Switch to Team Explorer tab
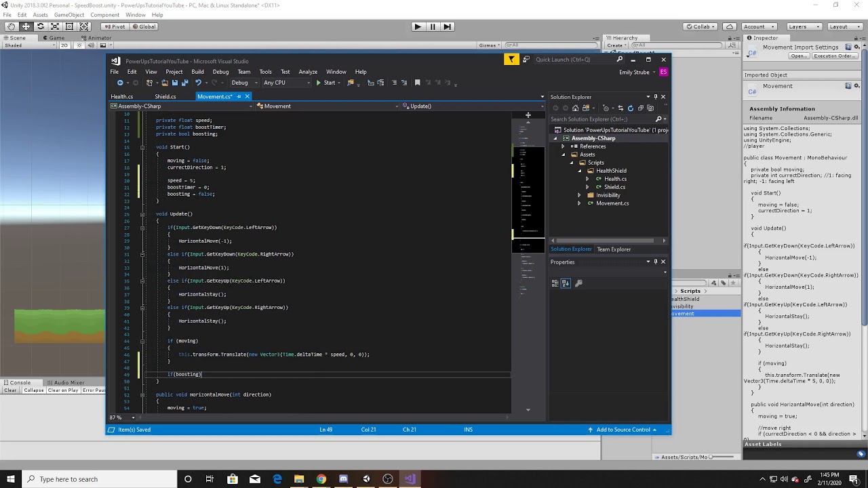The image size is (868, 488). click(614, 249)
